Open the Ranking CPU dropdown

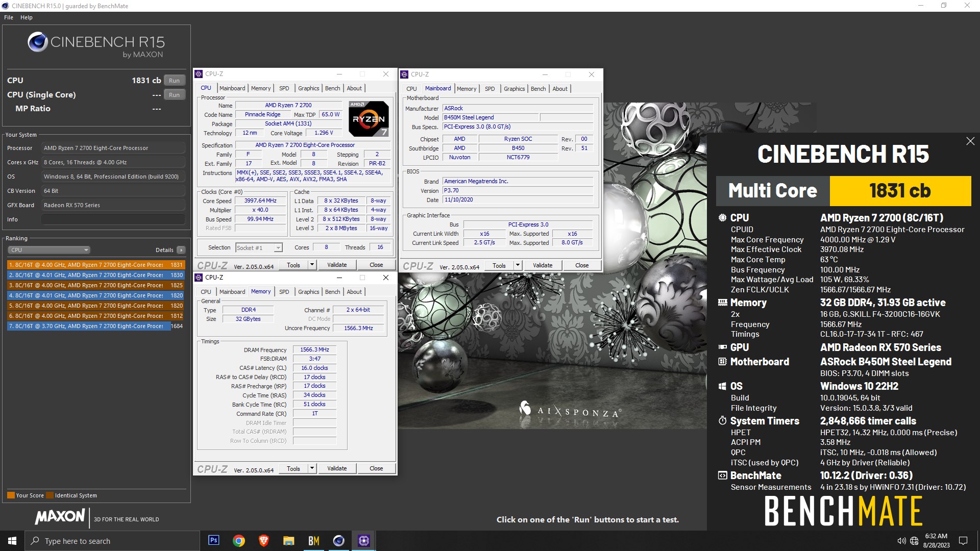point(49,250)
